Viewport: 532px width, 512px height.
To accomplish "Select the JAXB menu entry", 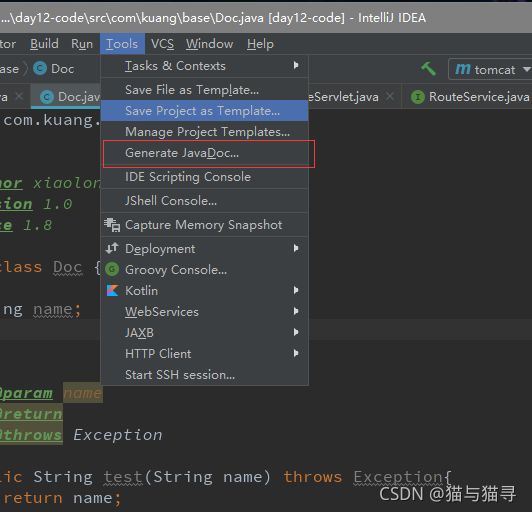I will [x=205, y=333].
